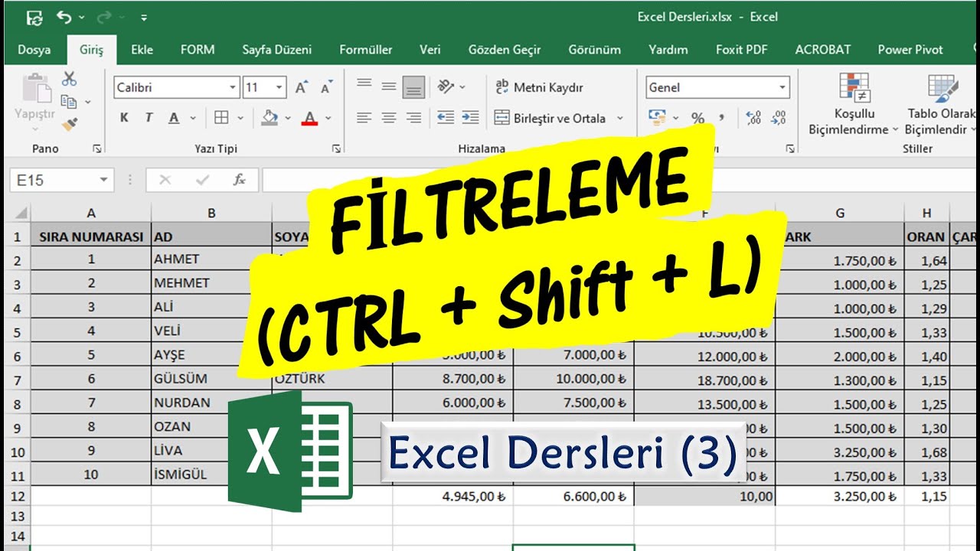
Task: Toggle underline with the A button
Action: coord(174,118)
